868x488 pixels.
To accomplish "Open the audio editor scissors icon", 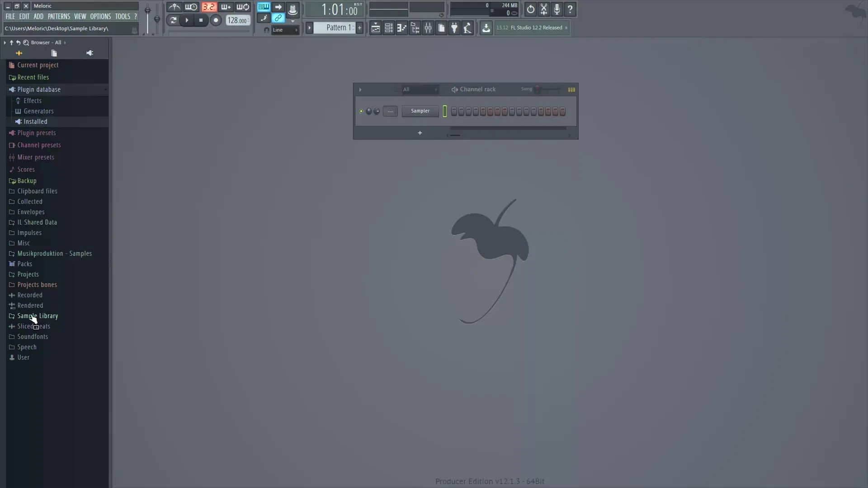I will click(x=543, y=9).
